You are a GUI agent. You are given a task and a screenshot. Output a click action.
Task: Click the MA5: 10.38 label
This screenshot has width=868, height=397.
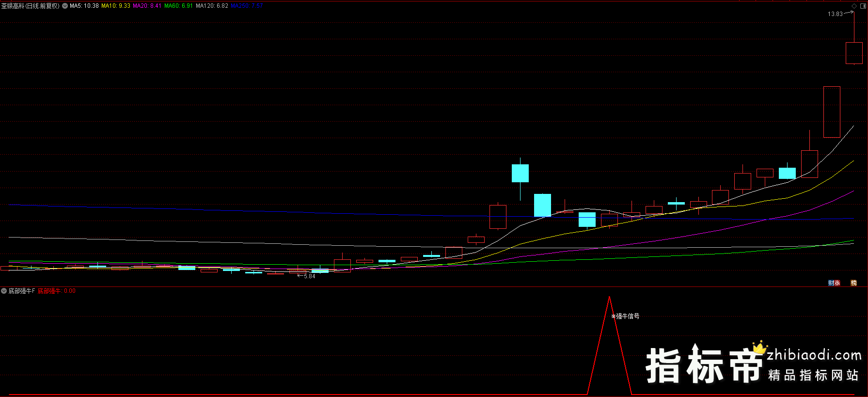(84, 6)
